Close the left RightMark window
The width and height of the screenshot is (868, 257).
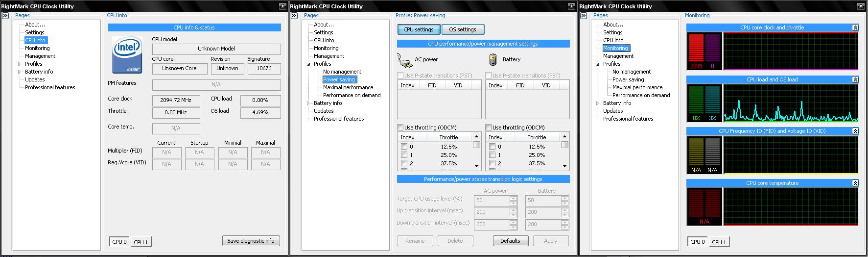point(282,6)
